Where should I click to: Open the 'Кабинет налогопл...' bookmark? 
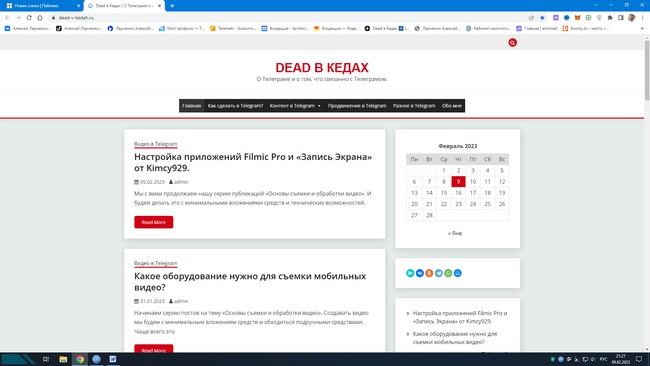click(488, 29)
